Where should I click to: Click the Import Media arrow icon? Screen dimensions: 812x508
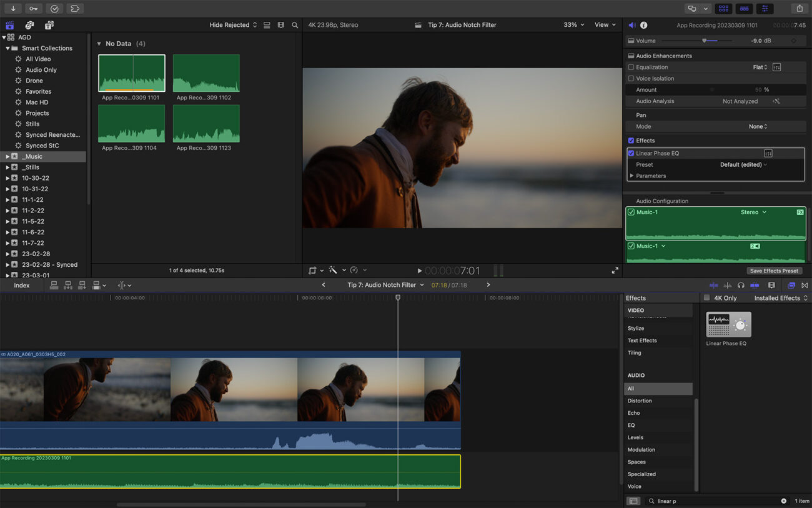[x=13, y=8]
